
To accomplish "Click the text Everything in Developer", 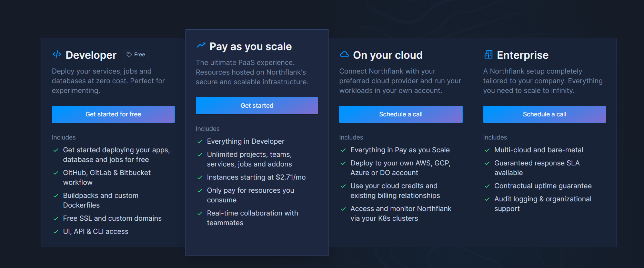I will (245, 141).
